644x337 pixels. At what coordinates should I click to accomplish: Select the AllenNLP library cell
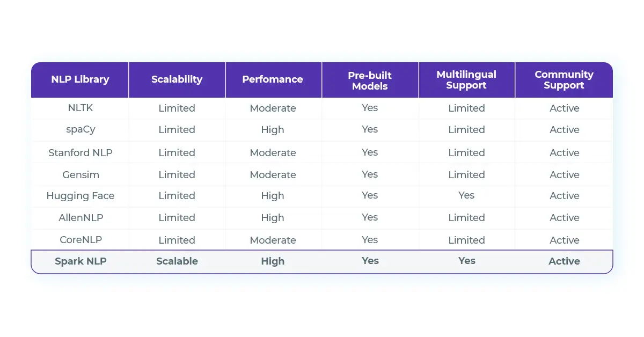[x=80, y=218]
